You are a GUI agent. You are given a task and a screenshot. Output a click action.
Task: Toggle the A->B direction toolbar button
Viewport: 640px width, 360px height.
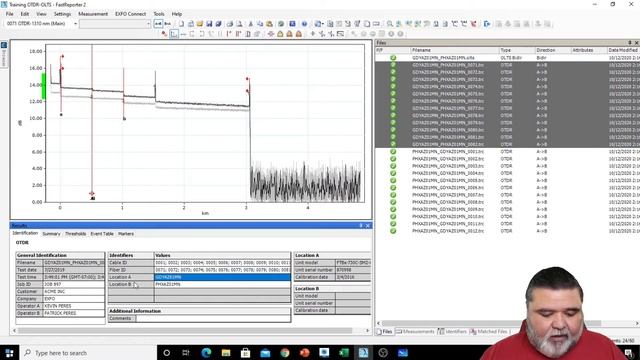click(x=158, y=24)
